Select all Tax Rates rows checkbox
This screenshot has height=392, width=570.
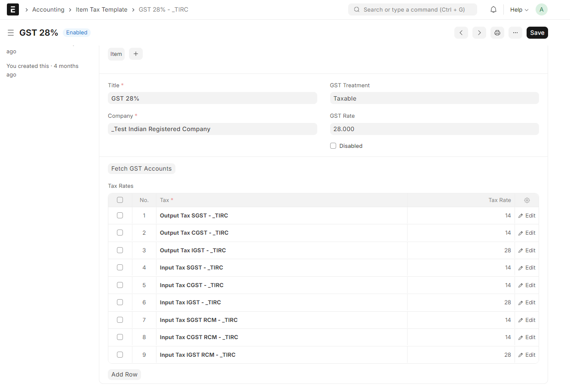pos(120,200)
